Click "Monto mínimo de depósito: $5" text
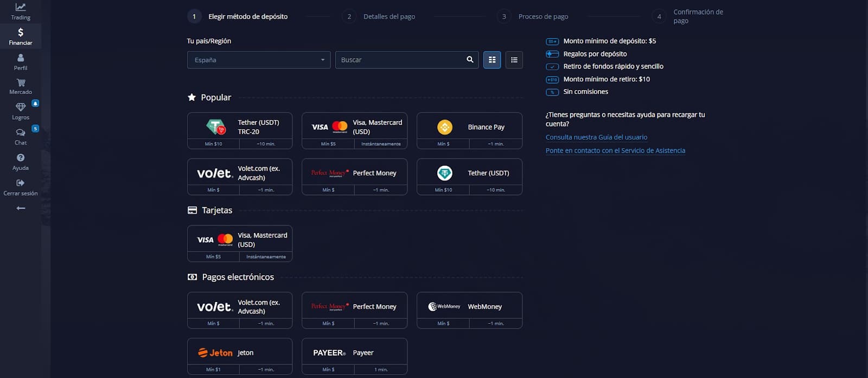The width and height of the screenshot is (868, 378). (610, 41)
